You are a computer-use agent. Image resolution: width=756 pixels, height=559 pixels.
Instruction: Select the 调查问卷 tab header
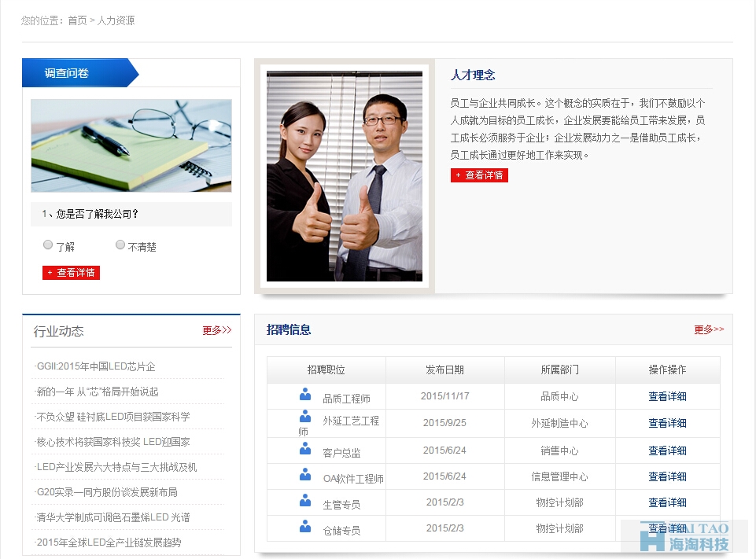click(x=80, y=73)
